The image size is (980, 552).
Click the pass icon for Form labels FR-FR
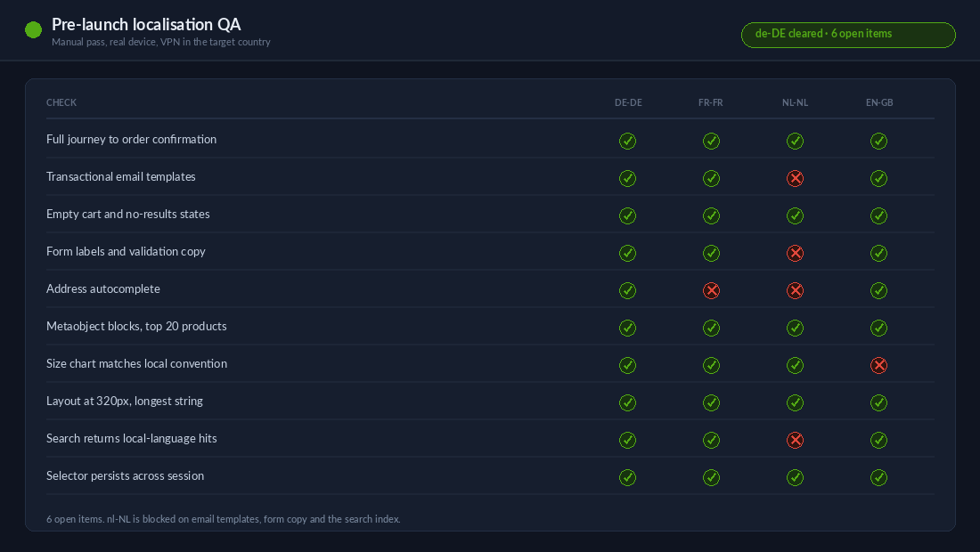pos(711,254)
